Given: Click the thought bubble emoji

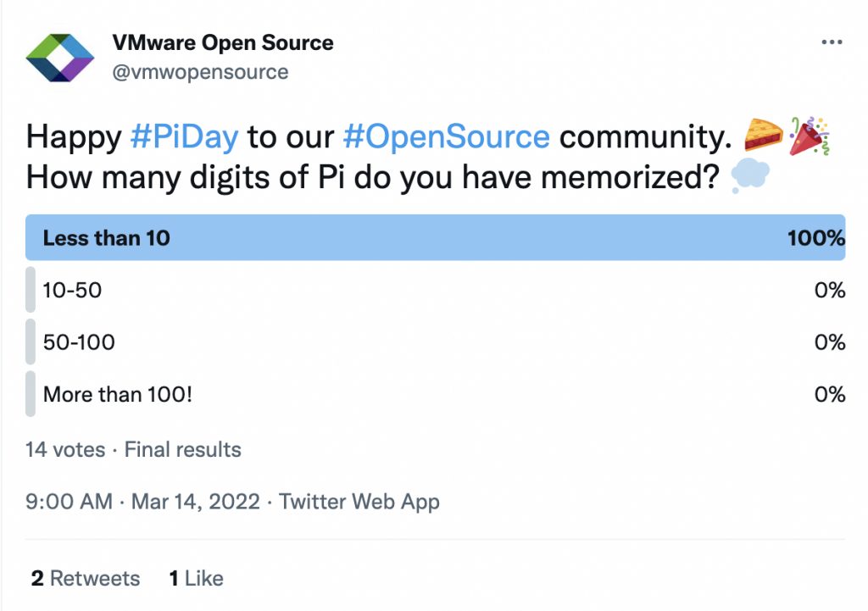Looking at the screenshot, I should (749, 177).
